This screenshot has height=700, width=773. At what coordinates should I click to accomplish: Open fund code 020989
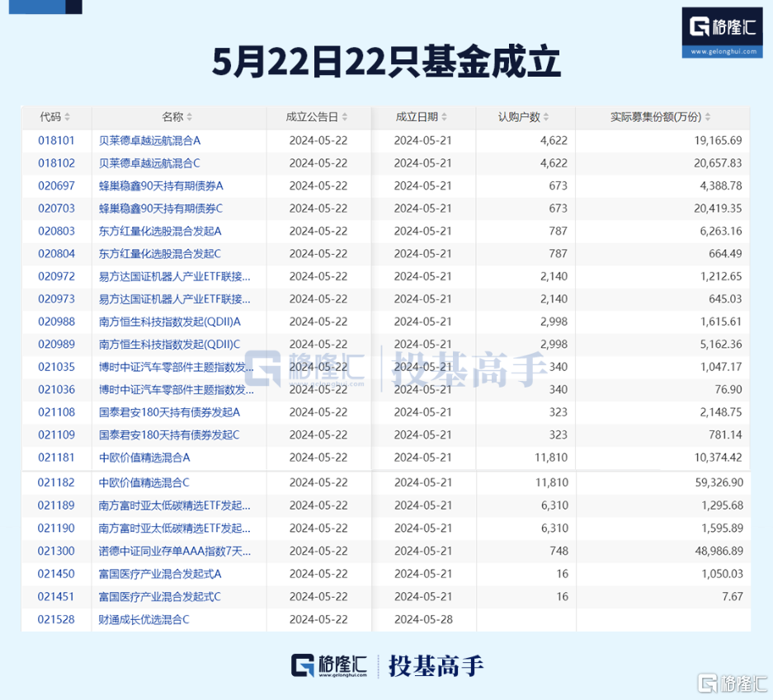coord(56,345)
